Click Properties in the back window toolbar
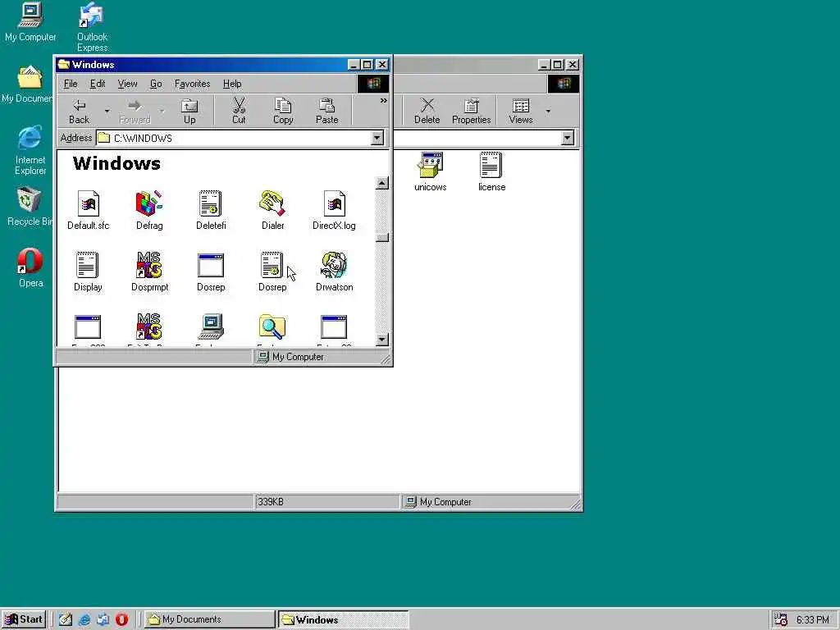The image size is (840, 630). tap(472, 111)
